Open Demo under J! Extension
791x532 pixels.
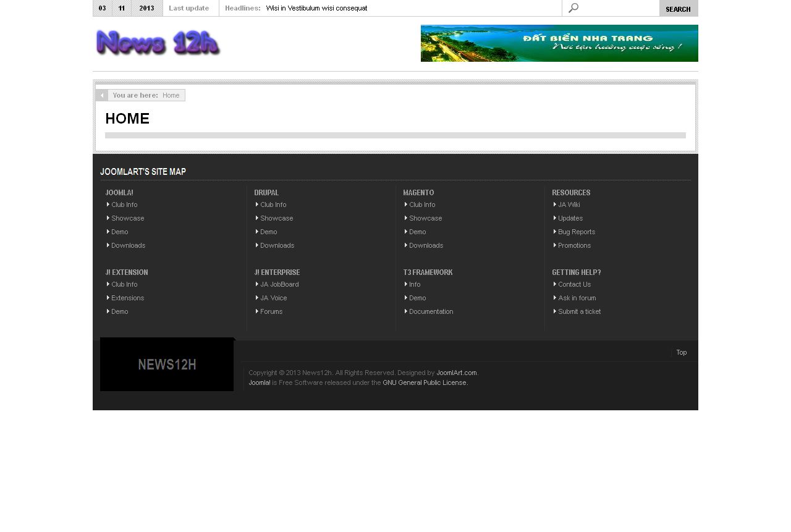(120, 311)
